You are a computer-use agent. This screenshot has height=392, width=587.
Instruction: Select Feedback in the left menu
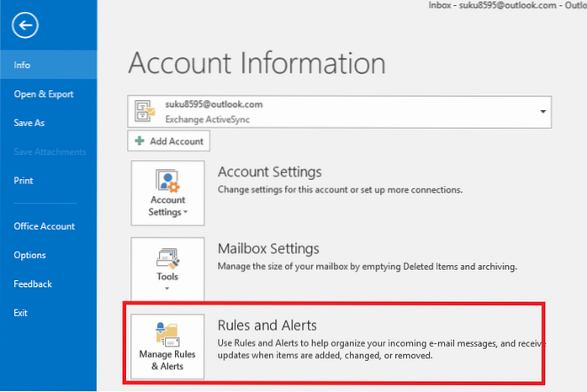pos(33,283)
